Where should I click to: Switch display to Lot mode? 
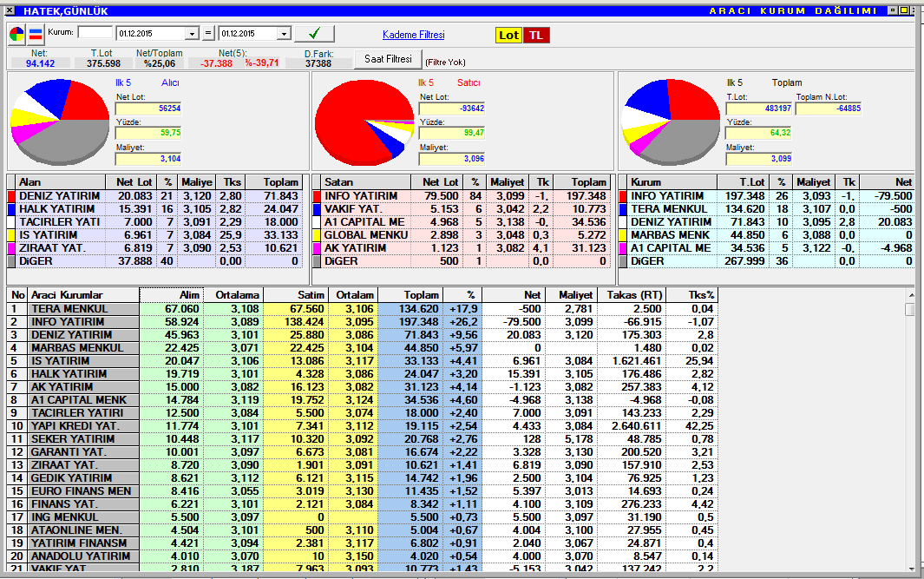click(x=508, y=35)
